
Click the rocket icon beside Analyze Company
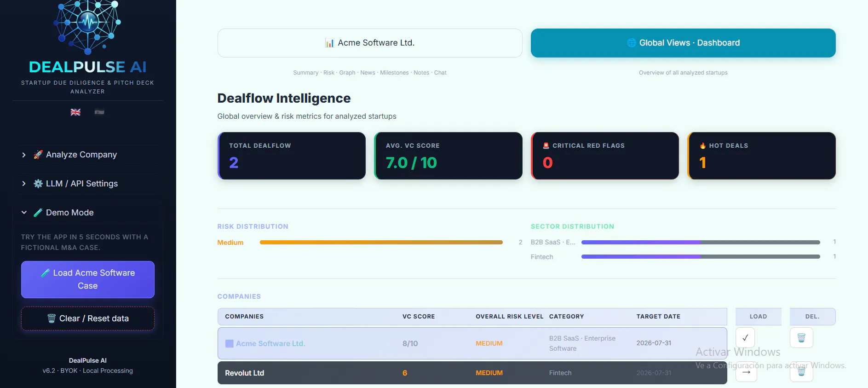[38, 155]
